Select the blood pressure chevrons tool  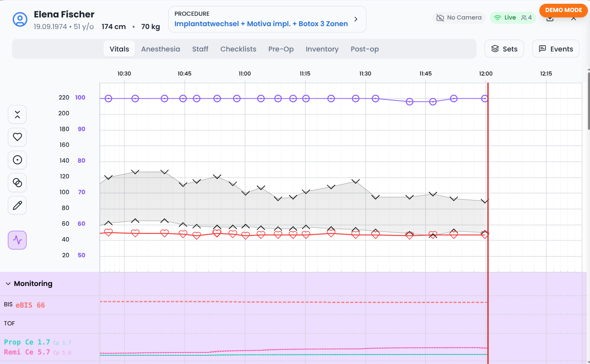[x=17, y=115]
